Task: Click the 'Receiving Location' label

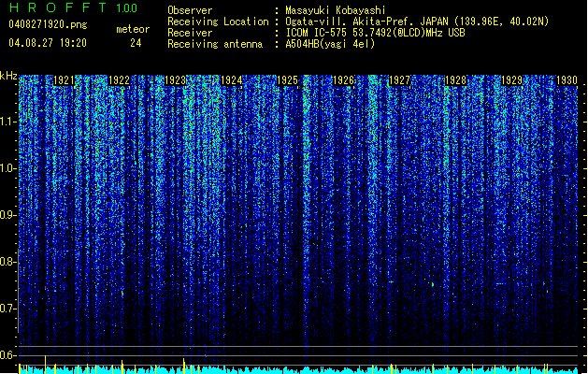Action: pos(218,22)
